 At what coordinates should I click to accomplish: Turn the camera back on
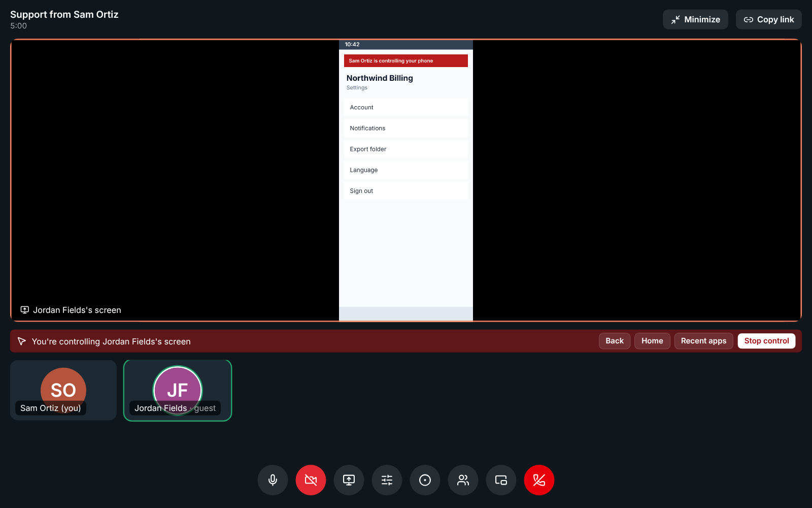311,480
